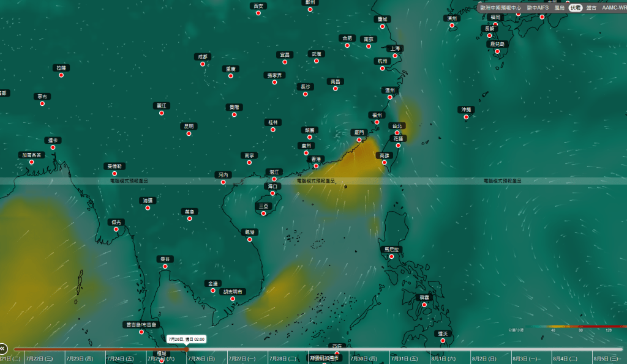Click the 桂林 city label
Viewport: 627px width, 364px height.
point(273,122)
